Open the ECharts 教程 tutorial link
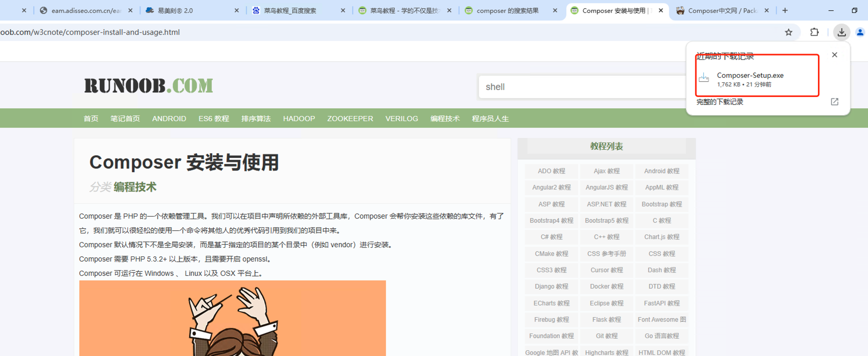The width and height of the screenshot is (868, 356). [x=552, y=303]
